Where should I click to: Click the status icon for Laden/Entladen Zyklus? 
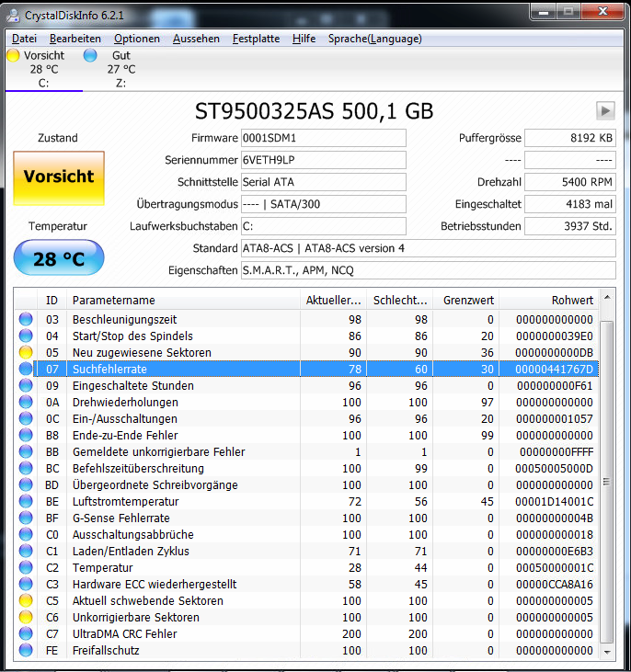pos(26,551)
